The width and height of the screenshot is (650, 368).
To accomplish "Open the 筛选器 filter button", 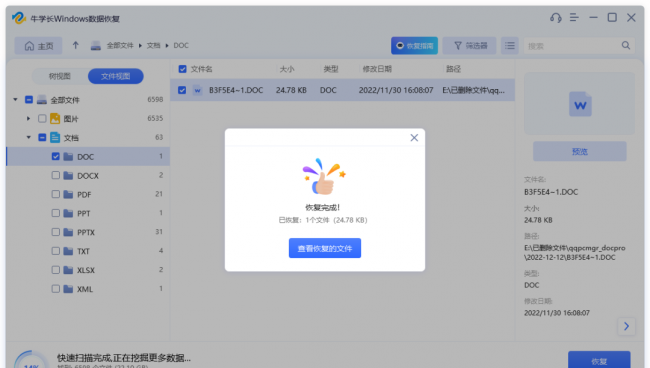I will pyautogui.click(x=470, y=46).
